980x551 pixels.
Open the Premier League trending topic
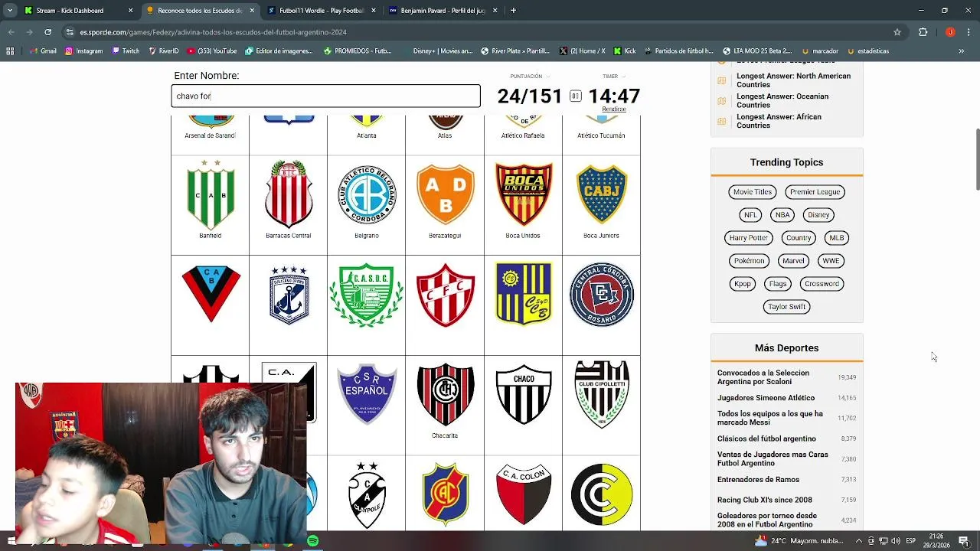[815, 192]
